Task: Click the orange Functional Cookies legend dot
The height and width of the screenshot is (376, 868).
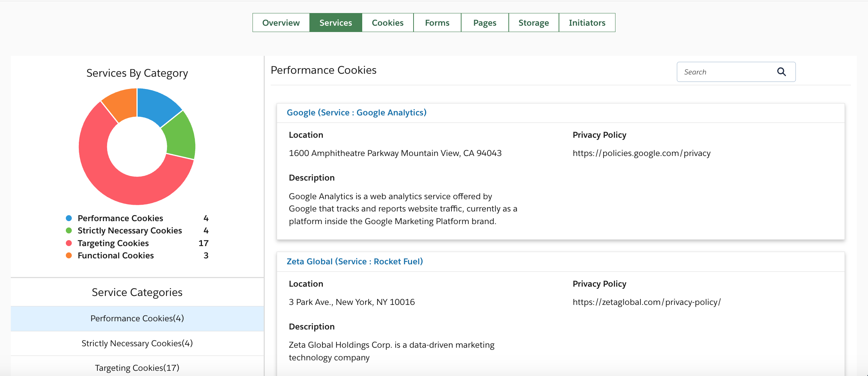Action: 69,255
